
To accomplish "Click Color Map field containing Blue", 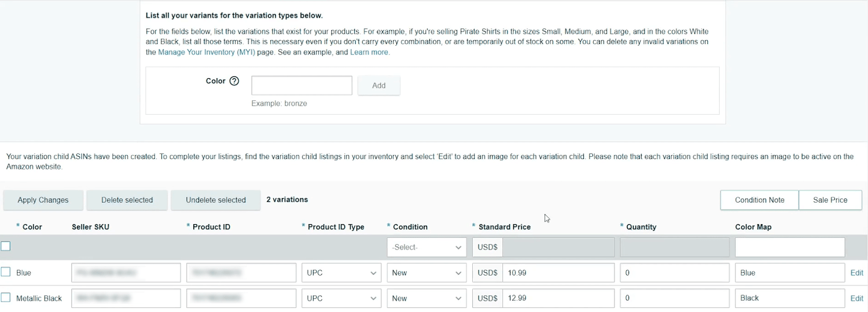I will click(x=790, y=273).
